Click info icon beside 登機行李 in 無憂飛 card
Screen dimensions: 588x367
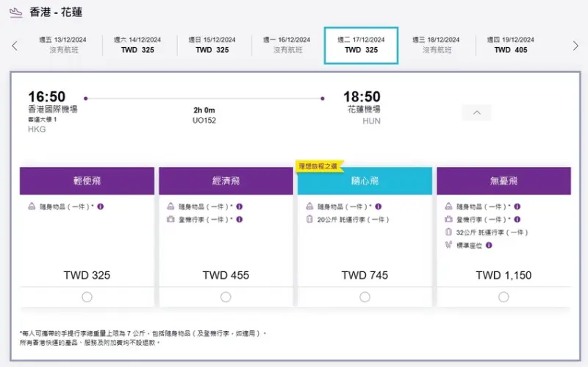tap(517, 219)
